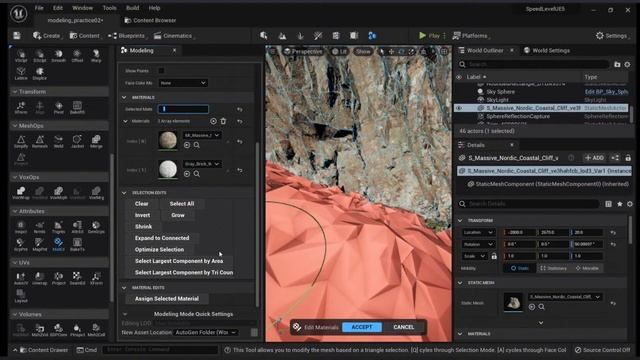Click Expand to Connected button
The width and height of the screenshot is (640, 360).
pyautogui.click(x=162, y=238)
